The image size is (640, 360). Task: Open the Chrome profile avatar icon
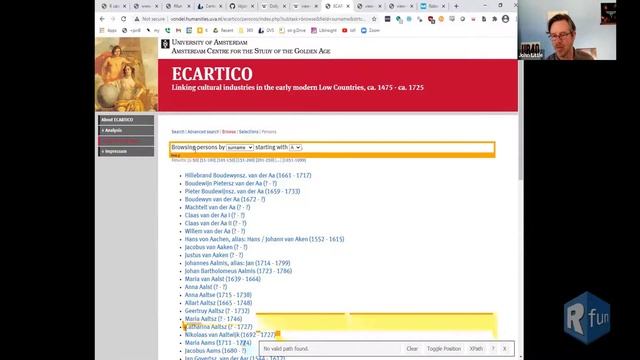(x=505, y=19)
